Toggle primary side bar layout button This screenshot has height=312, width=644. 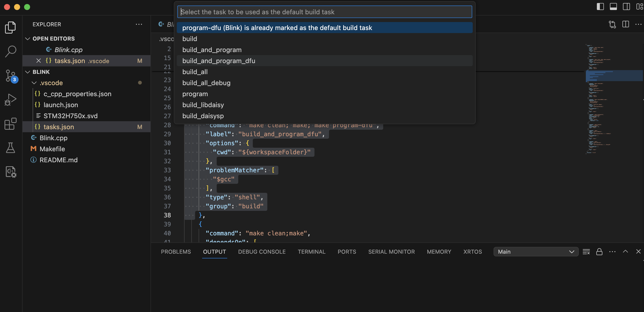[x=600, y=7]
